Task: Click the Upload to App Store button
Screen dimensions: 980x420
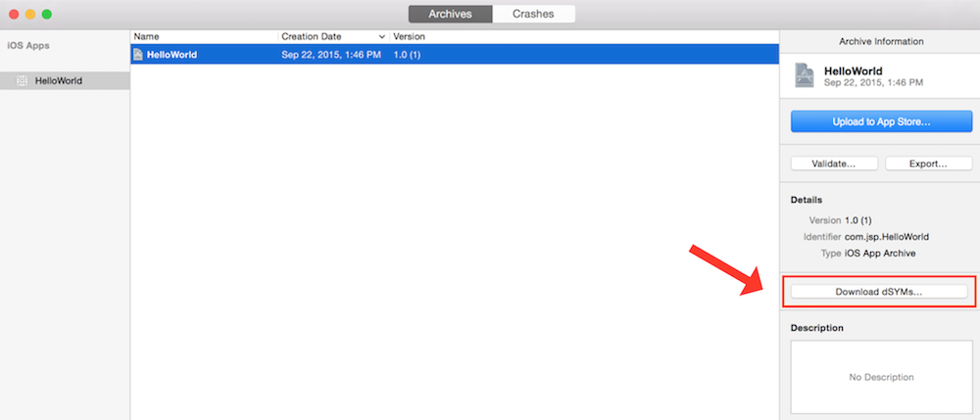Action: coord(881,121)
